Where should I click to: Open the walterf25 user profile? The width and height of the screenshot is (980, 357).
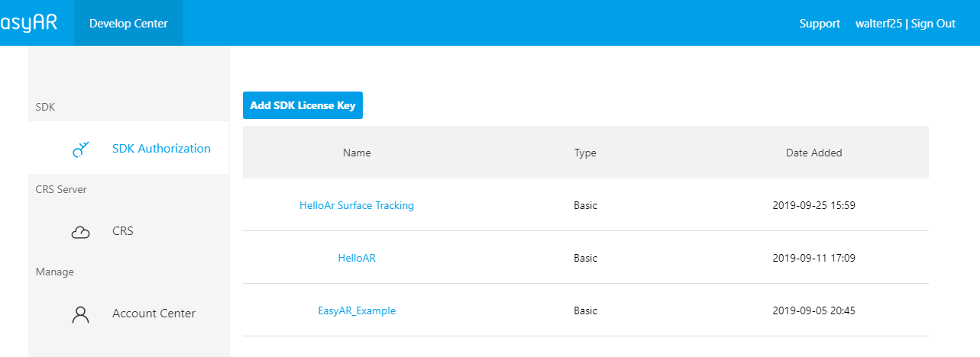[x=878, y=24]
